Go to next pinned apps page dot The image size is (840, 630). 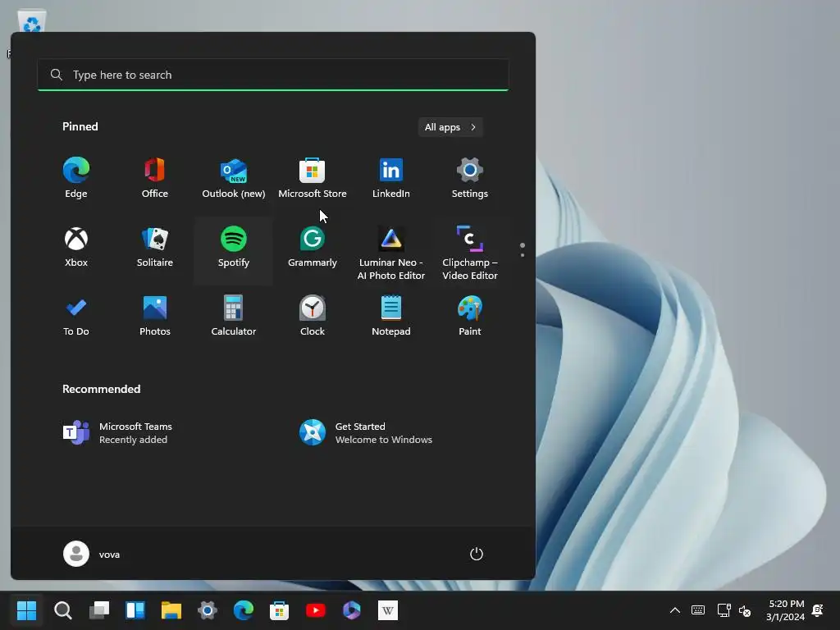tap(523, 255)
